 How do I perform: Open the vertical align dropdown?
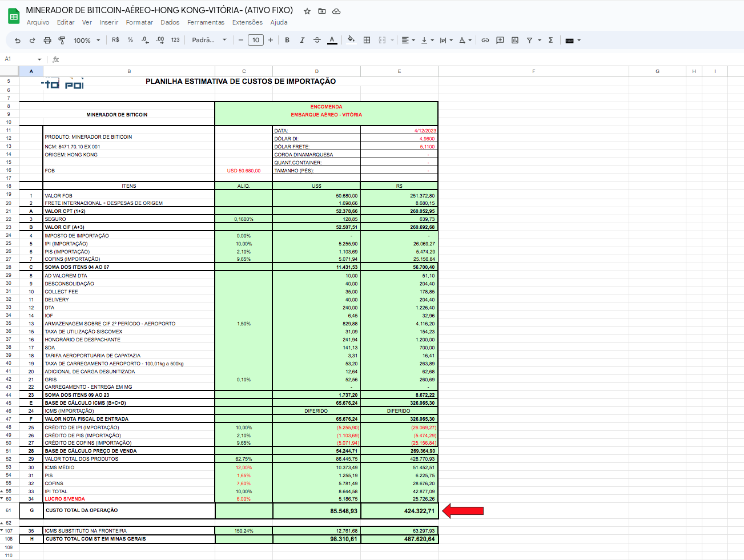tap(427, 40)
